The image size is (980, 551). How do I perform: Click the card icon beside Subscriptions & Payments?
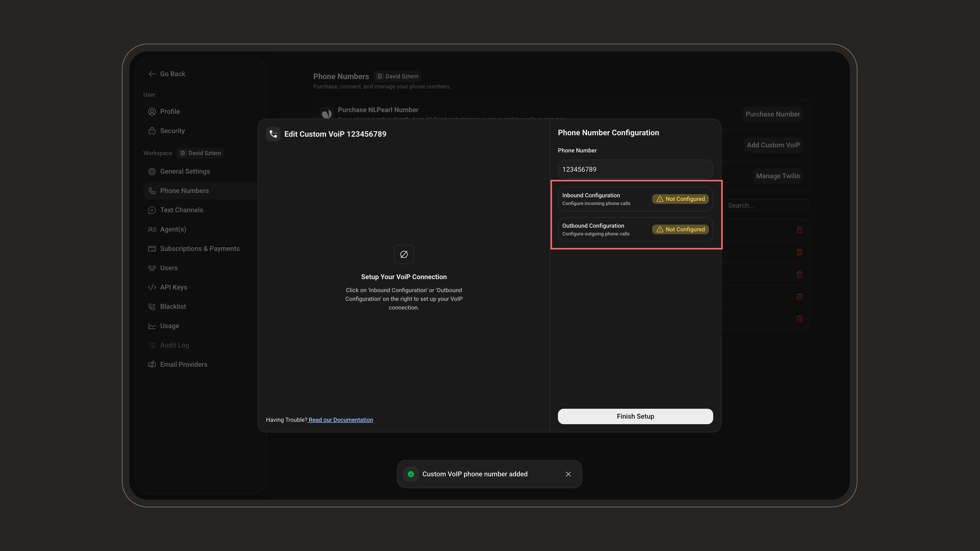pyautogui.click(x=152, y=249)
